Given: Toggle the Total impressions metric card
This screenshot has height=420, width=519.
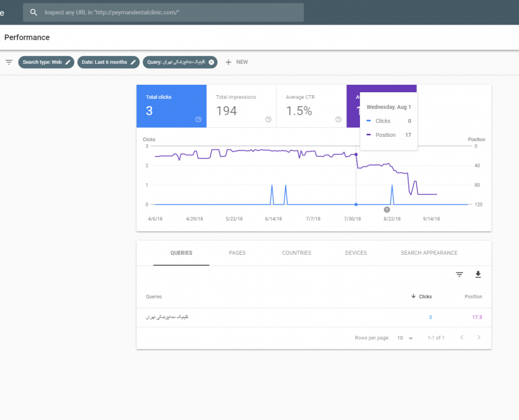Looking at the screenshot, I should [x=241, y=106].
